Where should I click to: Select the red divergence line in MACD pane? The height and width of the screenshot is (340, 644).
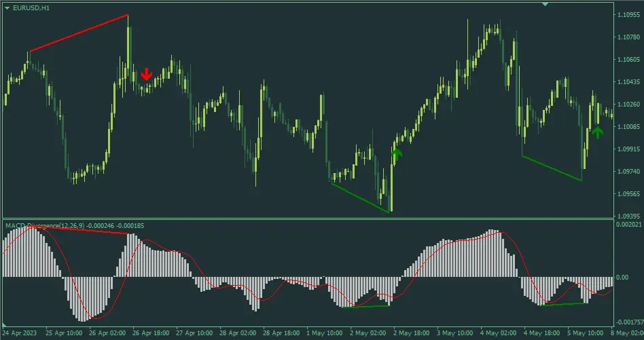[82, 230]
